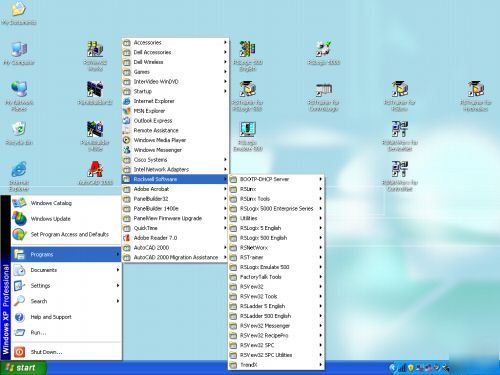Screen dimensions: 500x375
Task: Click Windows Messenger menu icon
Action: click(127, 150)
